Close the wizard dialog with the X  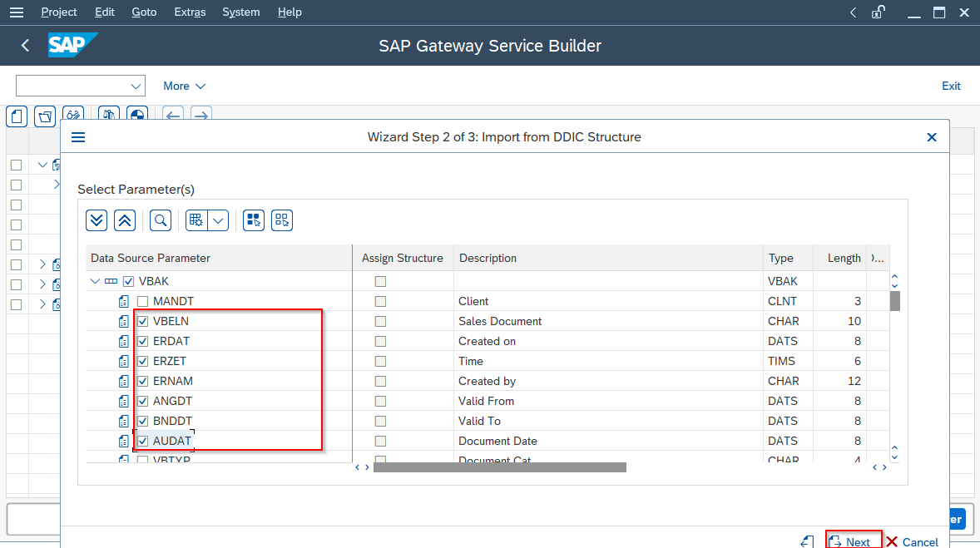point(931,137)
